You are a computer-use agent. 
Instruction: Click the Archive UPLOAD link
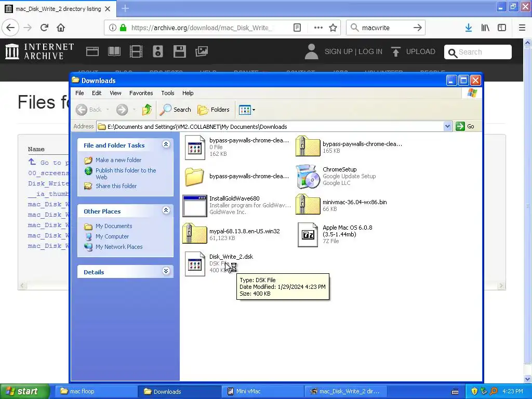tap(413, 51)
